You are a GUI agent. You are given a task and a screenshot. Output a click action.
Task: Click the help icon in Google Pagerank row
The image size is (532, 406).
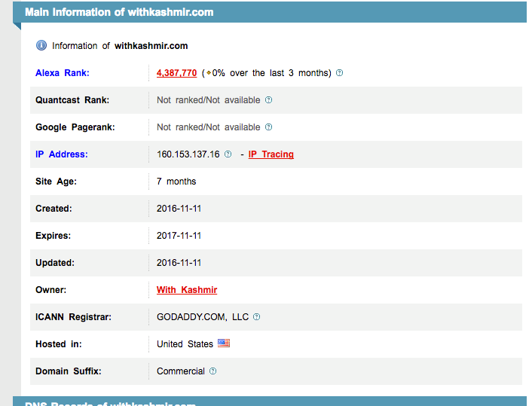268,127
